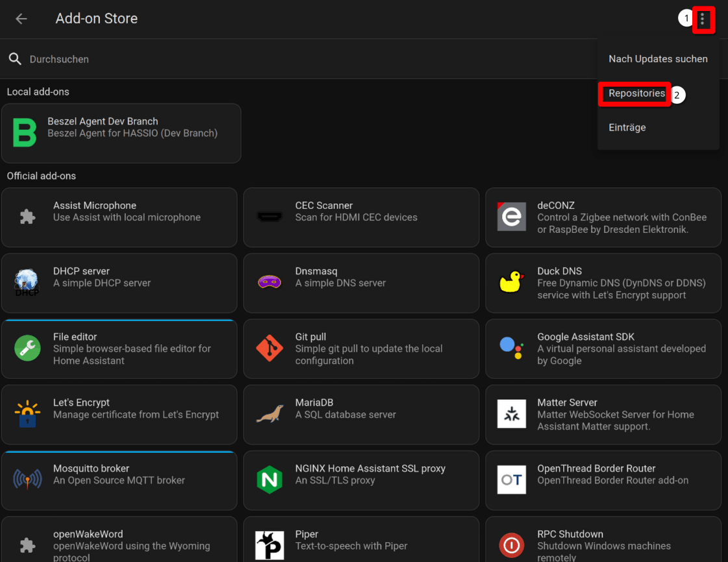The image size is (728, 562).
Task: Click the Git pull icon
Action: [268, 348]
